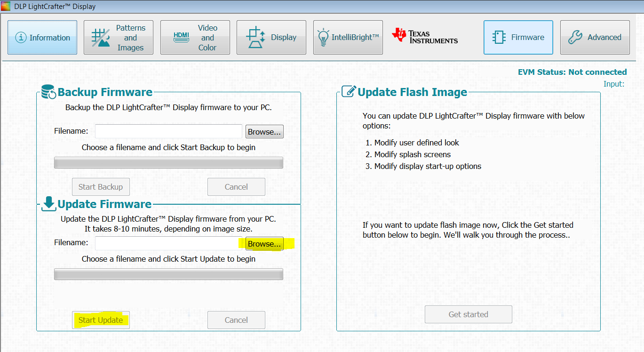644x352 pixels.
Task: Open the Advanced tab
Action: [595, 38]
